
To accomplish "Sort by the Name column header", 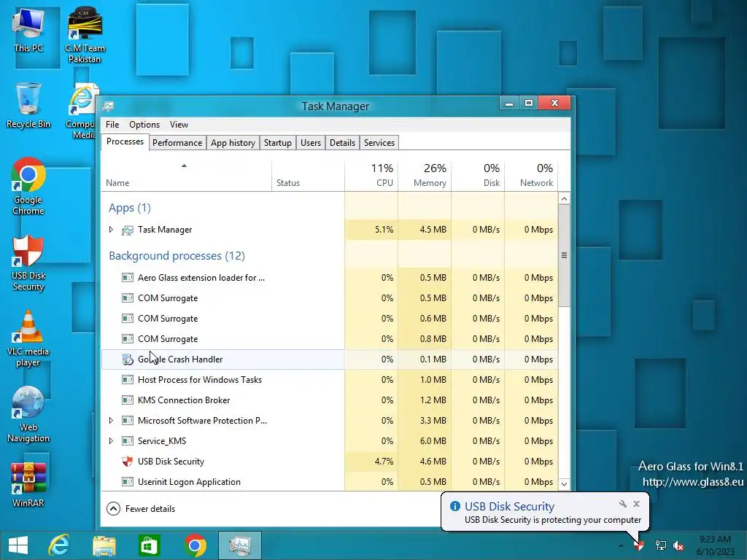I will coord(186,175).
